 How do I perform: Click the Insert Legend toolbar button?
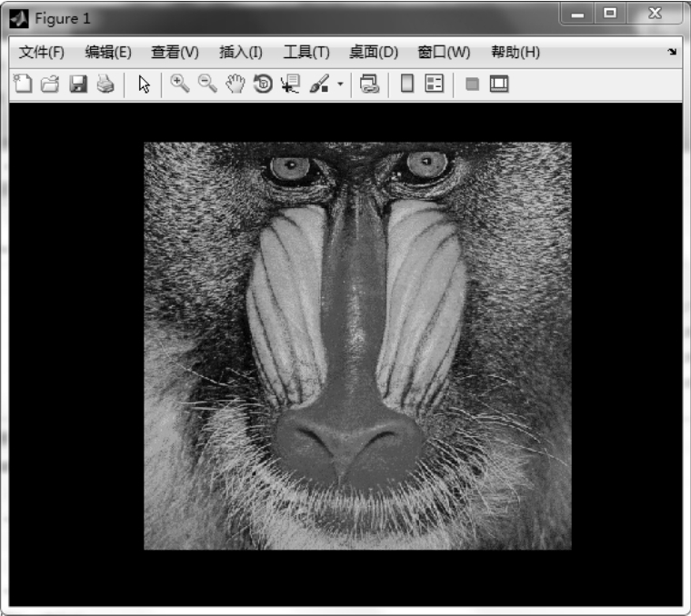(435, 84)
